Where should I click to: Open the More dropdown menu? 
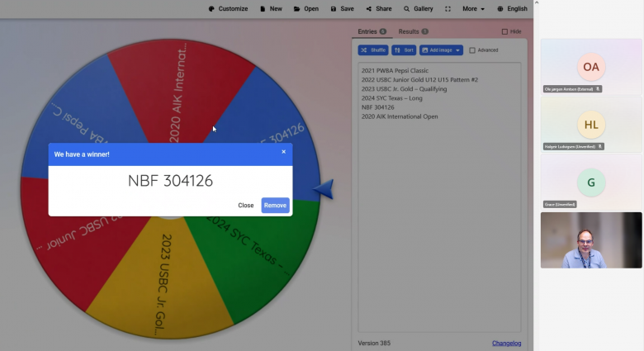click(x=473, y=8)
